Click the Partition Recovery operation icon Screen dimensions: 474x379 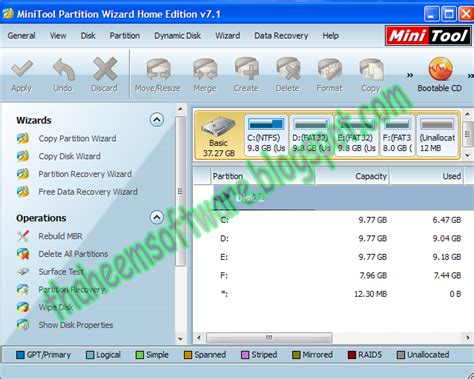click(23, 289)
